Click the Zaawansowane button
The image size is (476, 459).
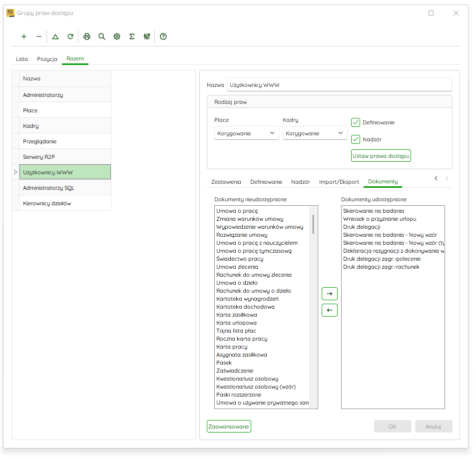[229, 427]
